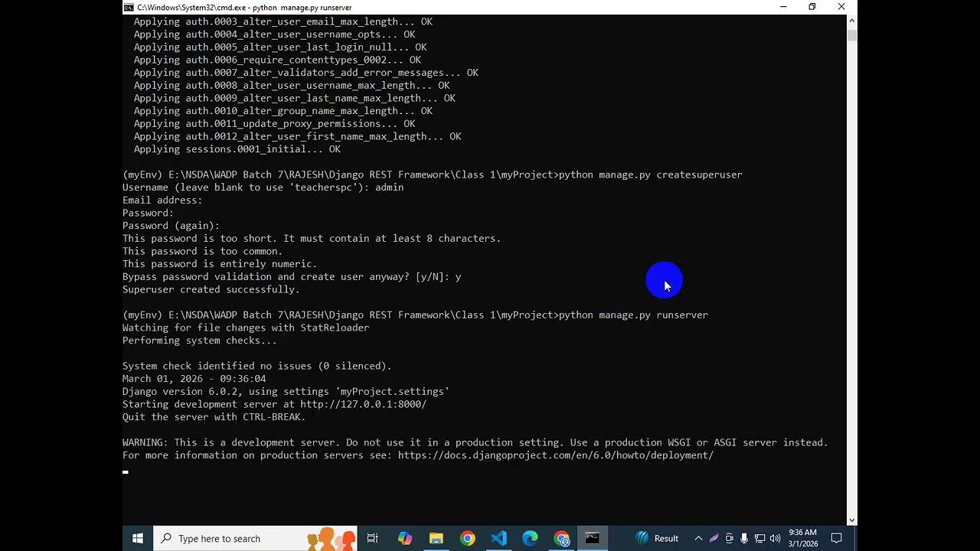Open the network status tray icon
Image resolution: width=980 pixels, height=551 pixels.
pos(759,538)
